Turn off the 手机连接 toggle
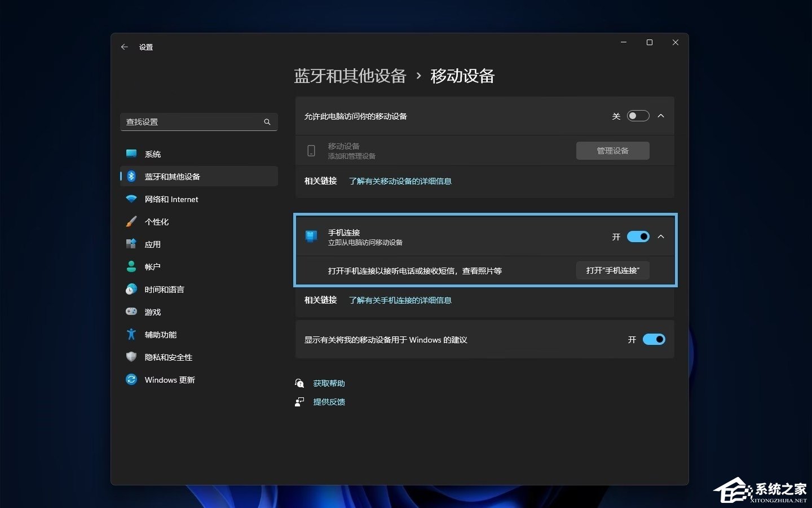This screenshot has width=812, height=508. pyautogui.click(x=638, y=237)
